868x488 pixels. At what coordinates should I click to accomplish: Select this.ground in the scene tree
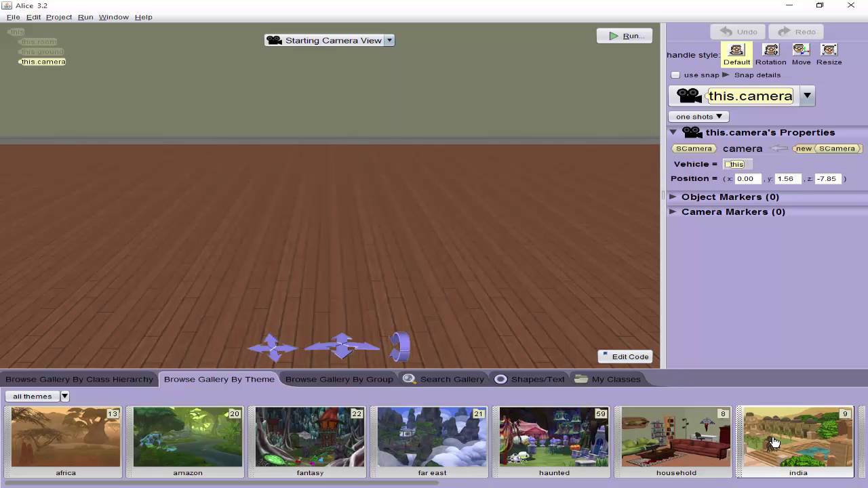42,52
